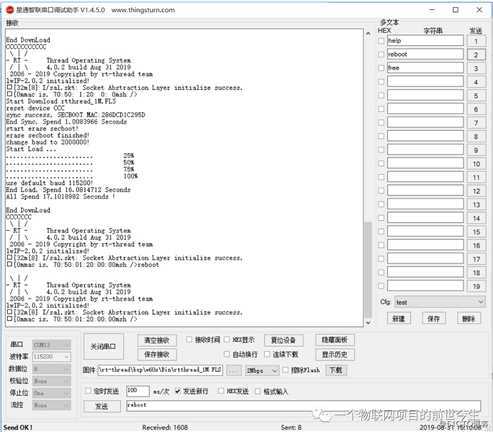493x432 pixels.
Task: Click the firmware path input field
Action: click(x=160, y=370)
